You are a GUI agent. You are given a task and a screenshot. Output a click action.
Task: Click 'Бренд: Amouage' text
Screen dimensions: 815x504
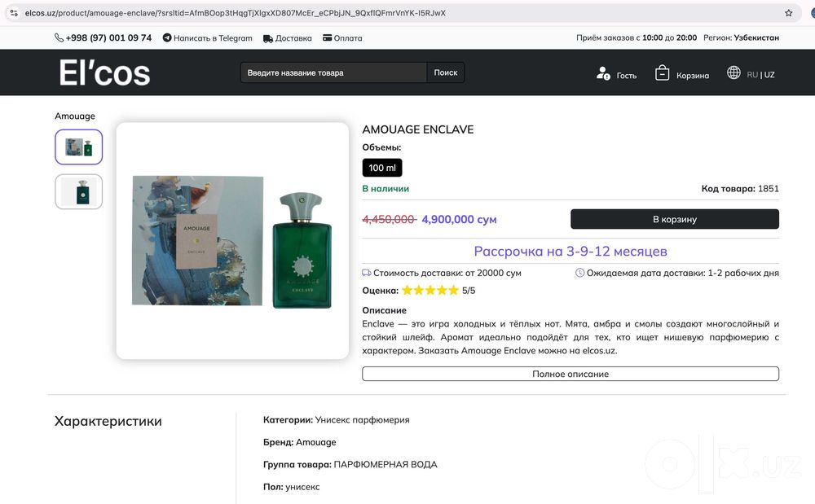click(299, 442)
